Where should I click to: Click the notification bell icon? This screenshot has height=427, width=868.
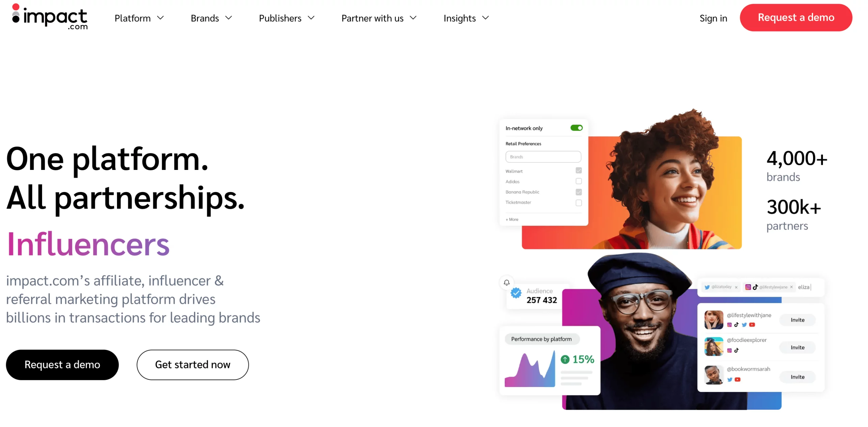[507, 282]
